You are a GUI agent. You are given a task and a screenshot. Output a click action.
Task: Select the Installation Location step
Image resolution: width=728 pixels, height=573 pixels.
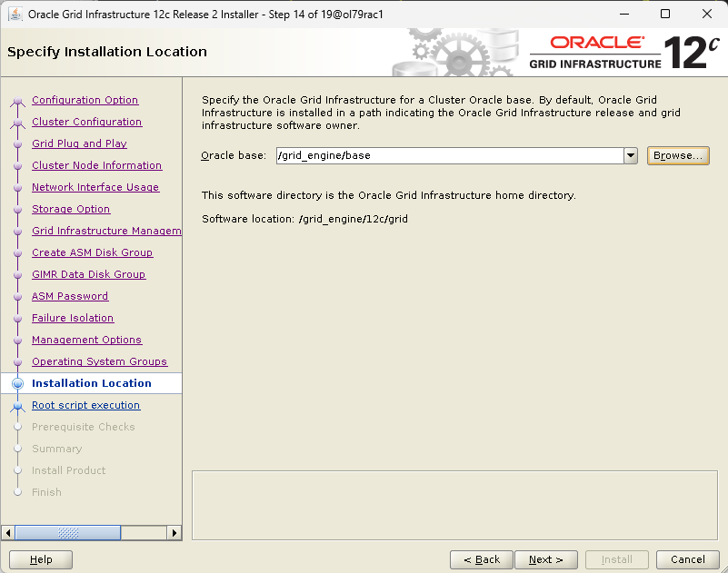(x=92, y=383)
